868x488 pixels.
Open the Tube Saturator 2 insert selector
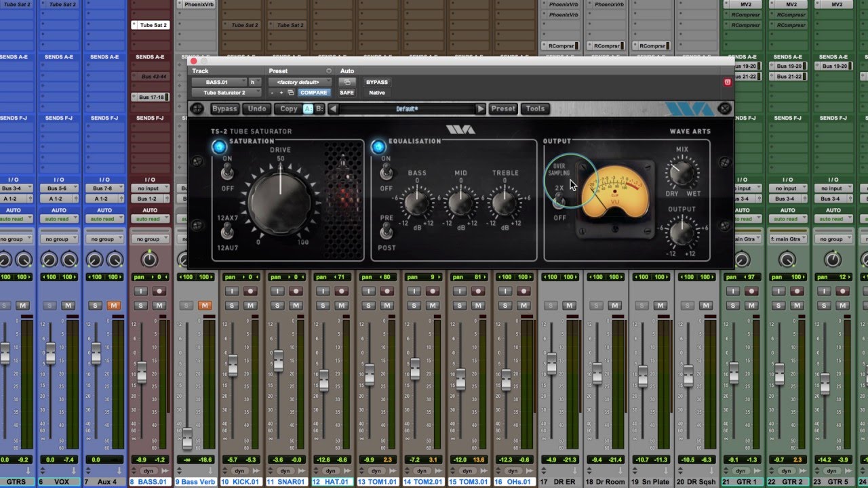(x=226, y=93)
